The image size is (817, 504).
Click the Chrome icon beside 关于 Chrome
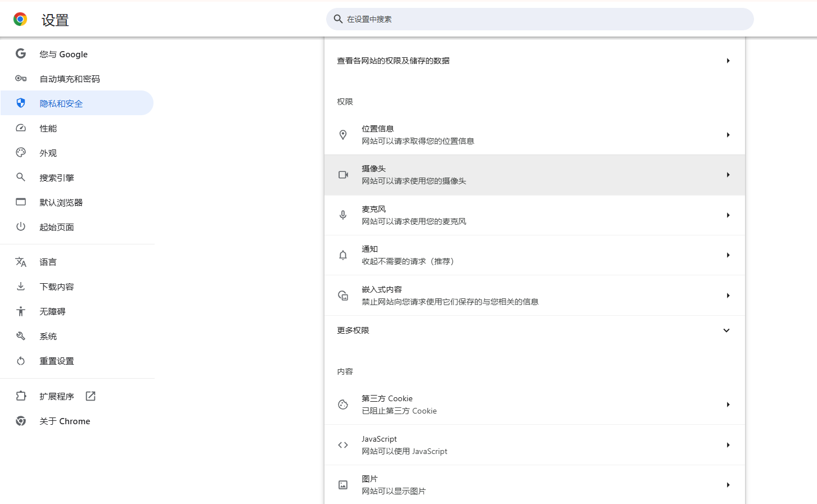click(21, 421)
